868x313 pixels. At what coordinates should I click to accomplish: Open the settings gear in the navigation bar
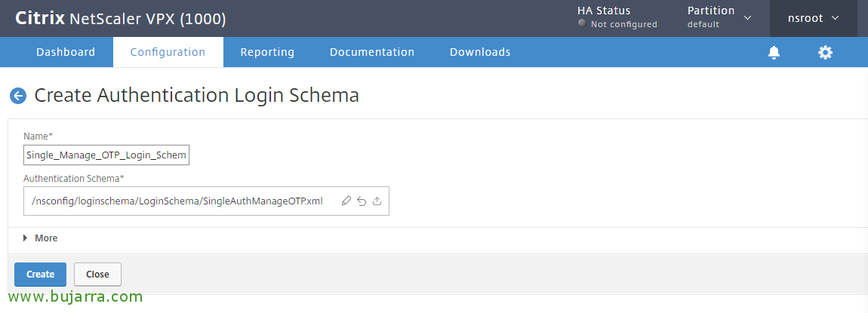click(825, 52)
